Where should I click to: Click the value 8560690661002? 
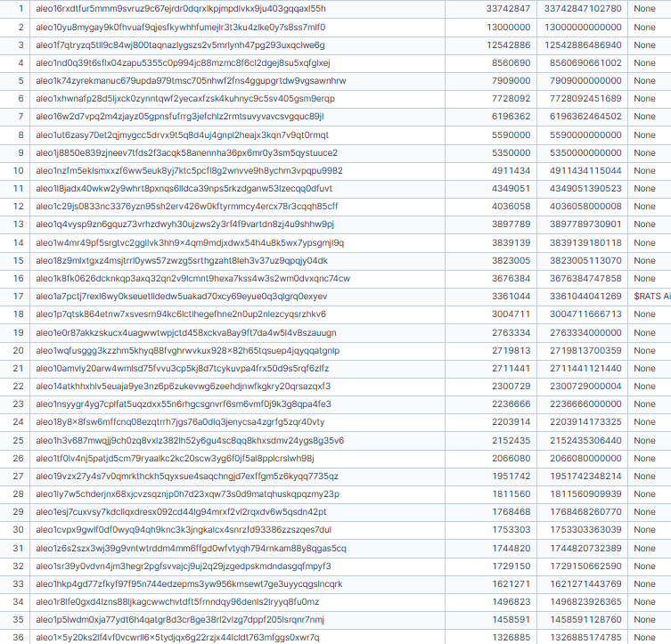point(585,63)
